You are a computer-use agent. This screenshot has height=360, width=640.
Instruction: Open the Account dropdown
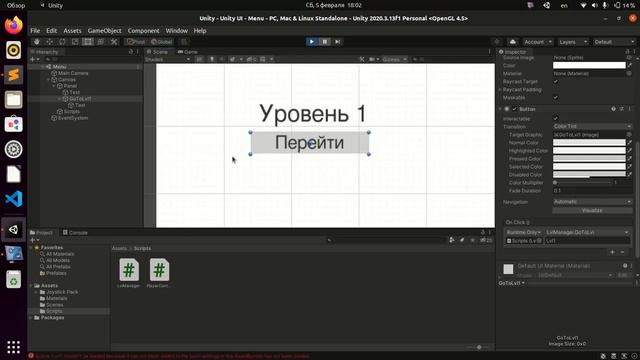(538, 42)
